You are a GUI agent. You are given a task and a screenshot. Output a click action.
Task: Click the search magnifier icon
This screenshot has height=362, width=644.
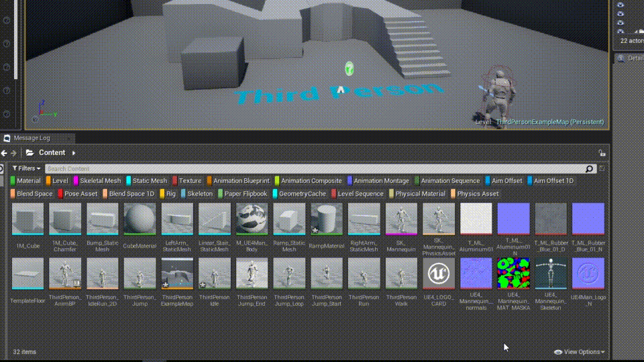click(589, 169)
